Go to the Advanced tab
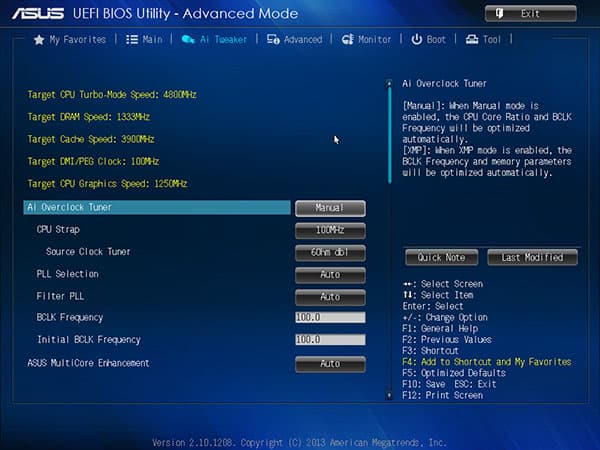 pos(295,39)
